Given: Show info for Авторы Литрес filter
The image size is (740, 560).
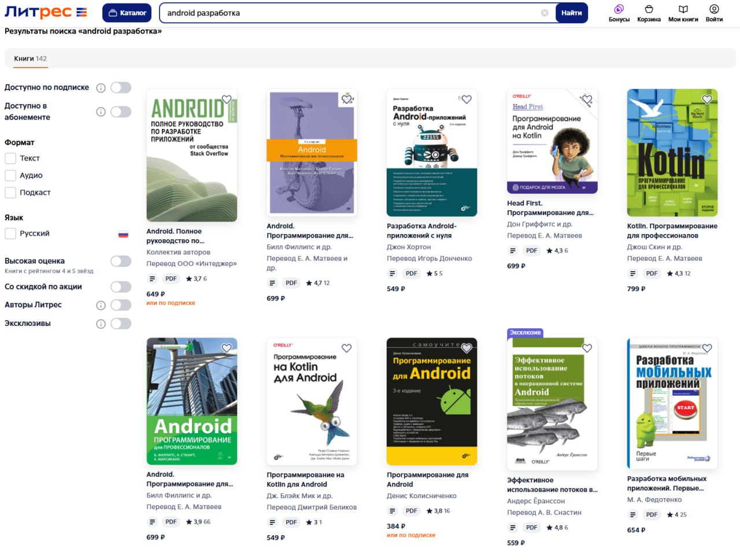Looking at the screenshot, I should [101, 305].
